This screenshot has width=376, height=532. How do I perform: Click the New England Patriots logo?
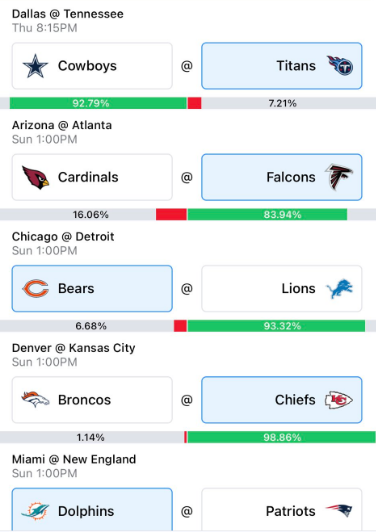[x=339, y=510]
